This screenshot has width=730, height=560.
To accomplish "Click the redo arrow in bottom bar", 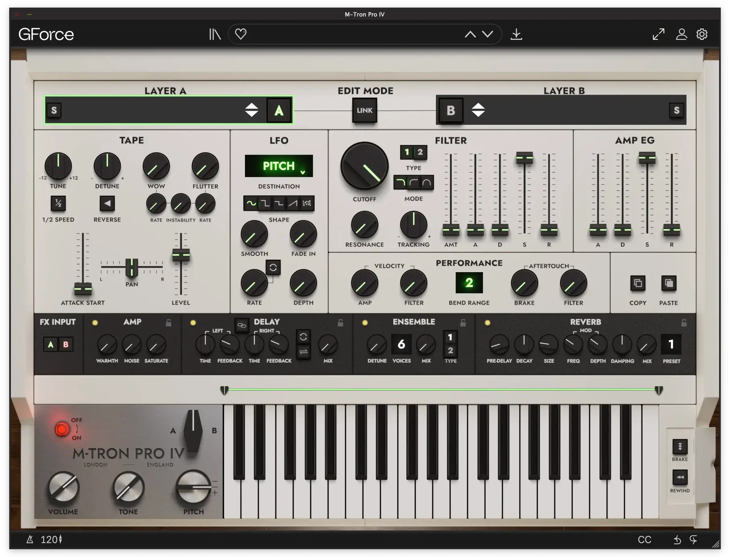I will click(693, 540).
